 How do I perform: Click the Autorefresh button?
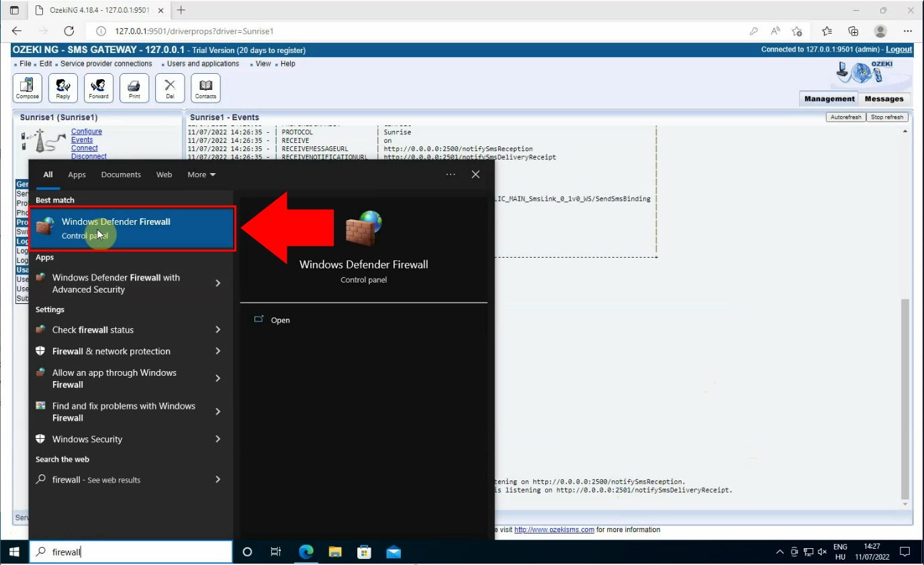[845, 117]
